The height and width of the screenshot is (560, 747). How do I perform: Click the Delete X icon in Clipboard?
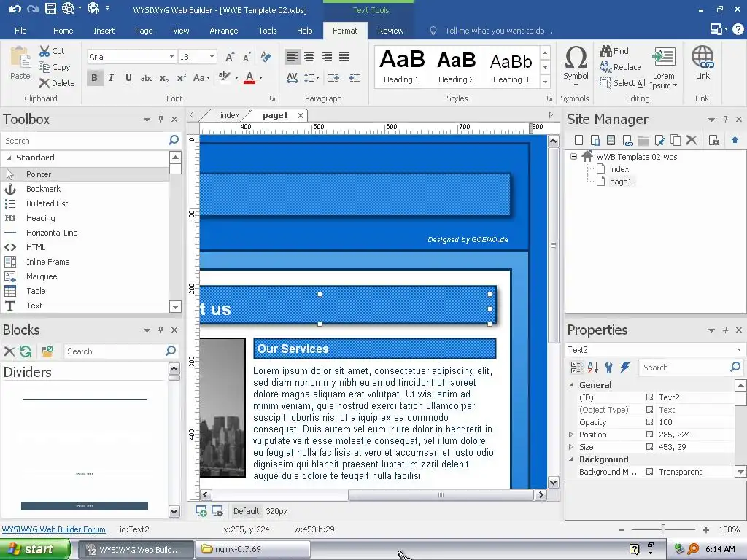[x=44, y=83]
